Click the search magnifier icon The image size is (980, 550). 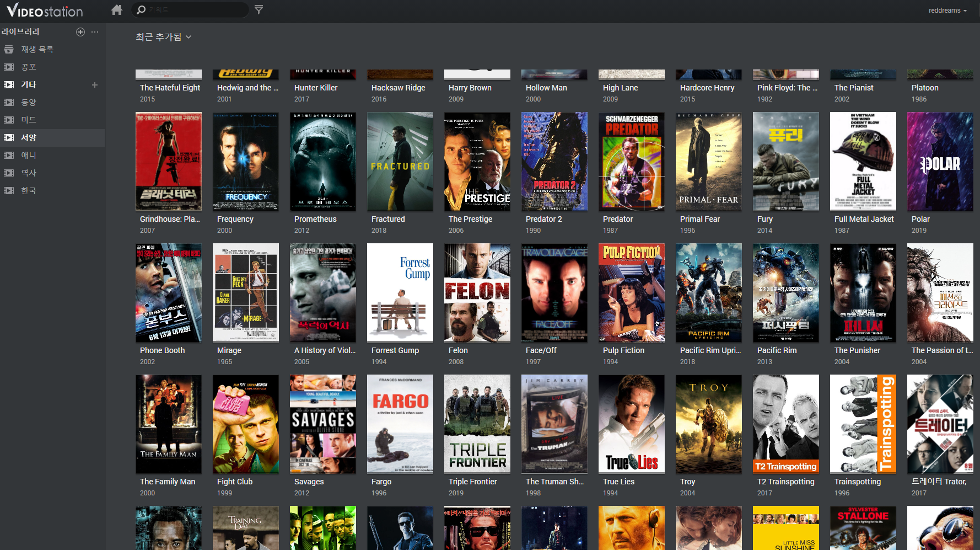point(141,10)
